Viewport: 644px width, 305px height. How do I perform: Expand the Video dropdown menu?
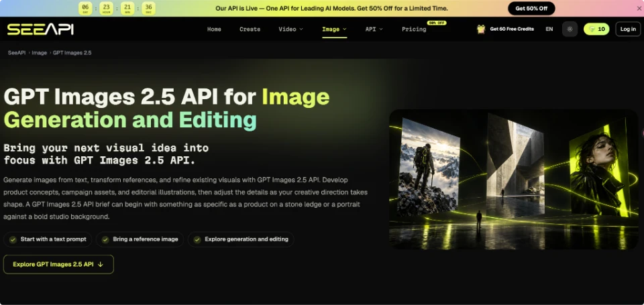(290, 29)
